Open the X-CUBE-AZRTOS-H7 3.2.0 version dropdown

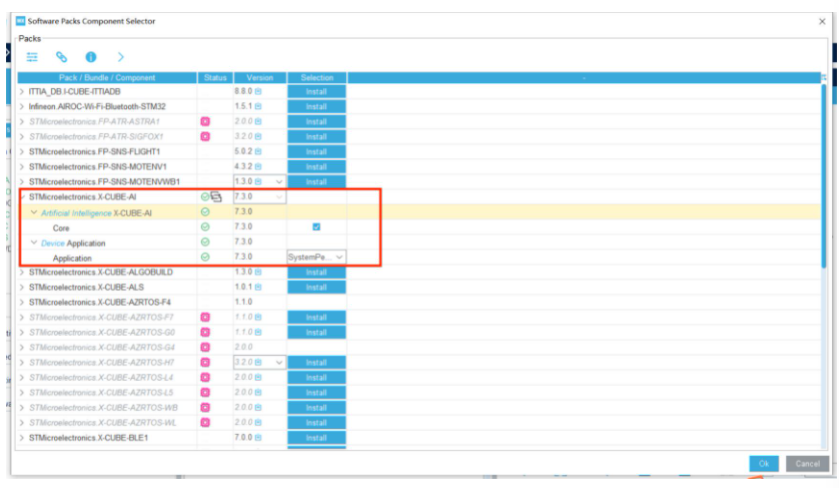[279, 362]
